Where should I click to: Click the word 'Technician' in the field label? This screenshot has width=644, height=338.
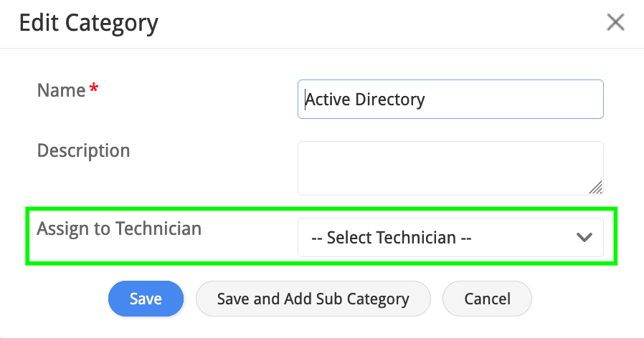tap(158, 229)
